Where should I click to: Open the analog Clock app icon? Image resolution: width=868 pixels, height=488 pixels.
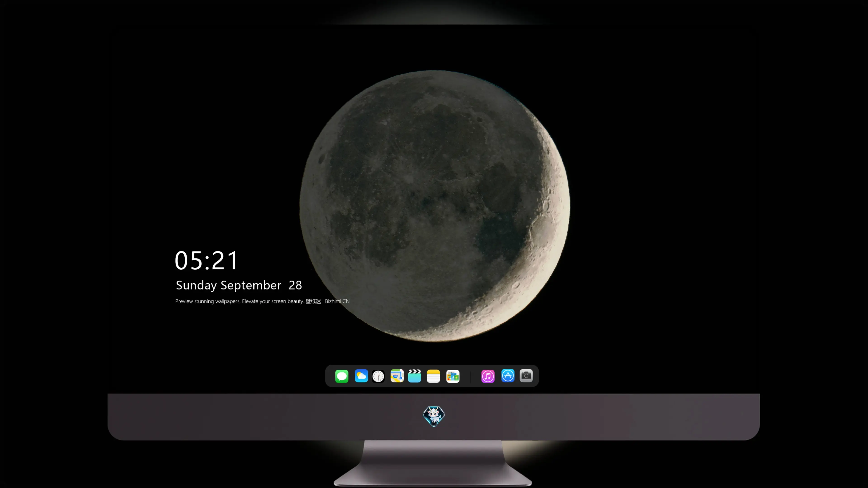tap(378, 376)
